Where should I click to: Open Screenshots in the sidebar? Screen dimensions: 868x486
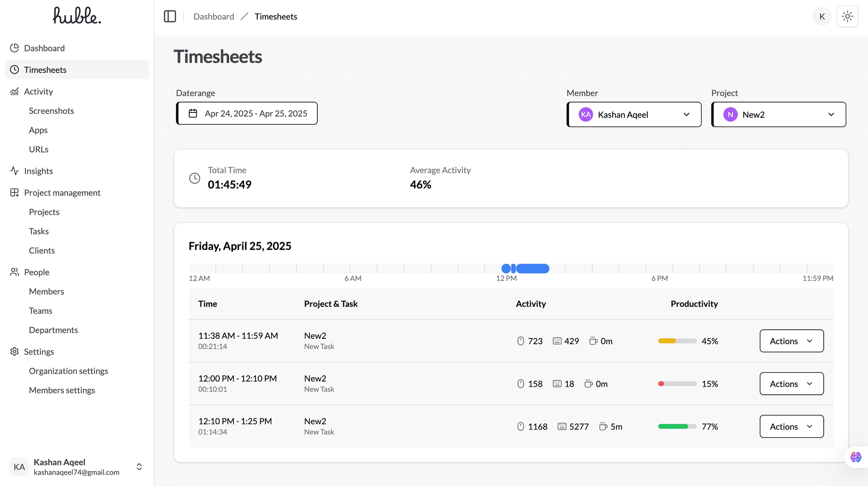[51, 111]
